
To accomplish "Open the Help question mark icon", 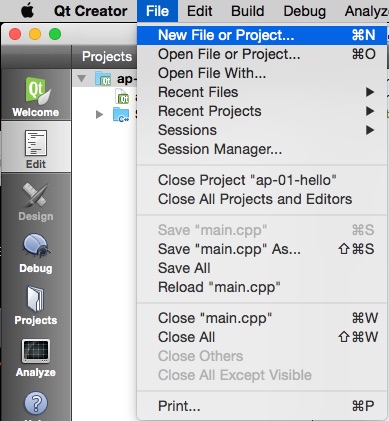I will [x=36, y=403].
